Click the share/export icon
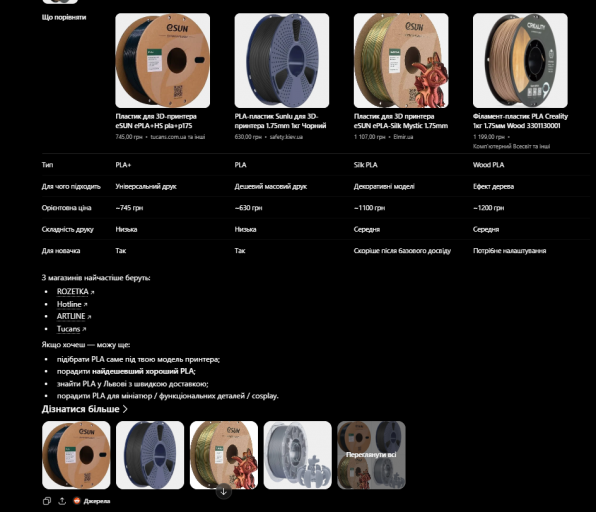This screenshot has height=512, width=596. click(x=62, y=501)
